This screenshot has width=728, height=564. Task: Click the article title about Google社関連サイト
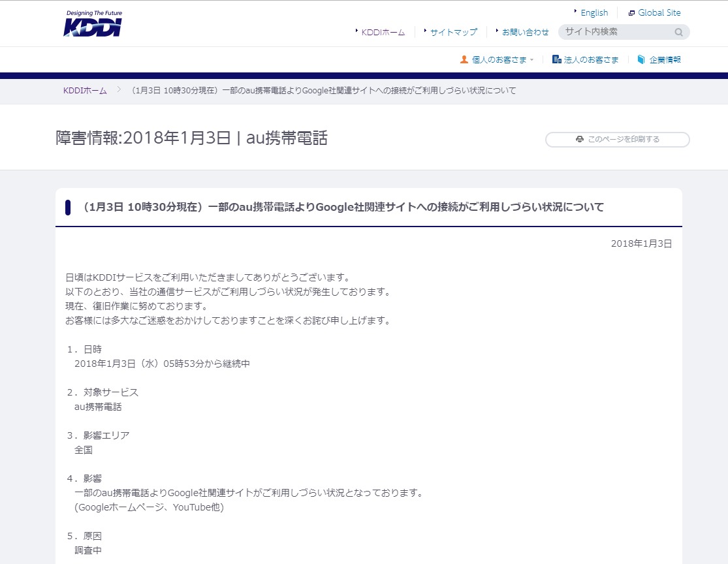click(x=343, y=208)
